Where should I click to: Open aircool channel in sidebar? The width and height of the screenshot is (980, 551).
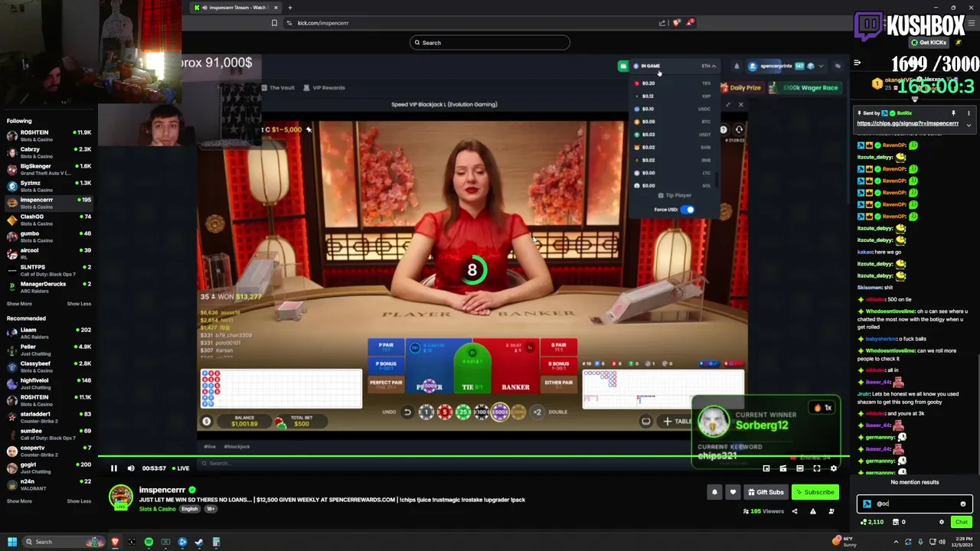(49, 253)
